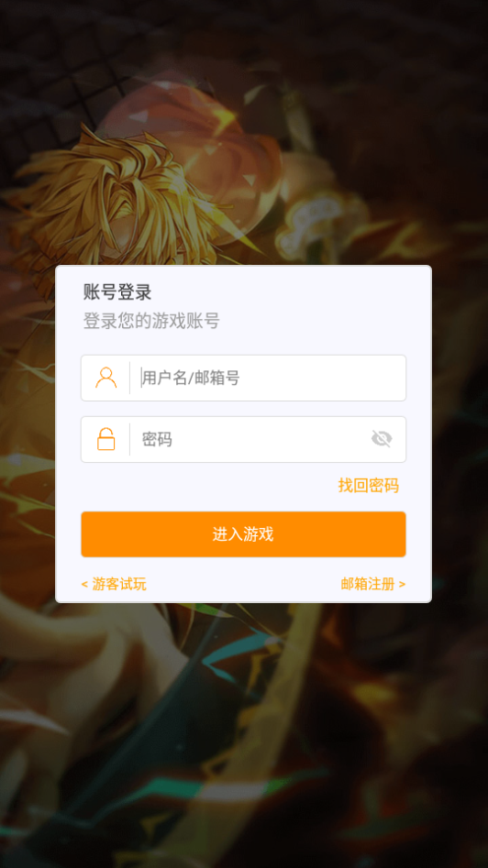
Task: Click the right chevron after 邮箱注册
Action: 402,585
